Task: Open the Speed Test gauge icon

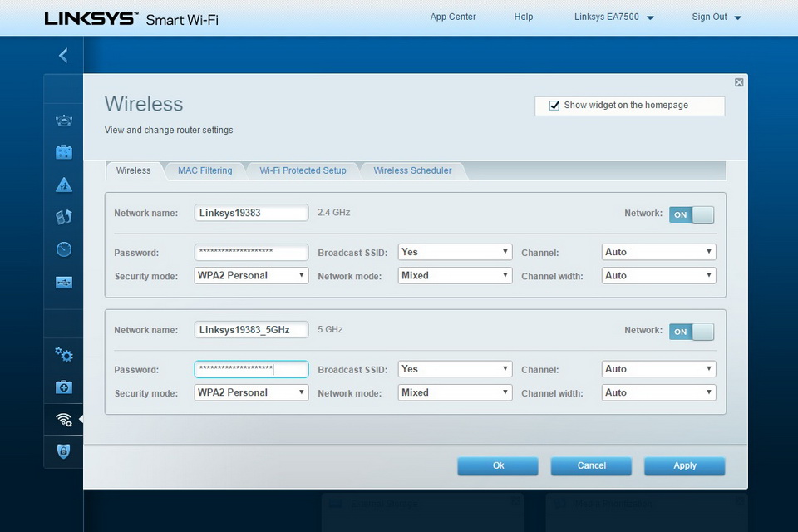Action: pyautogui.click(x=64, y=249)
